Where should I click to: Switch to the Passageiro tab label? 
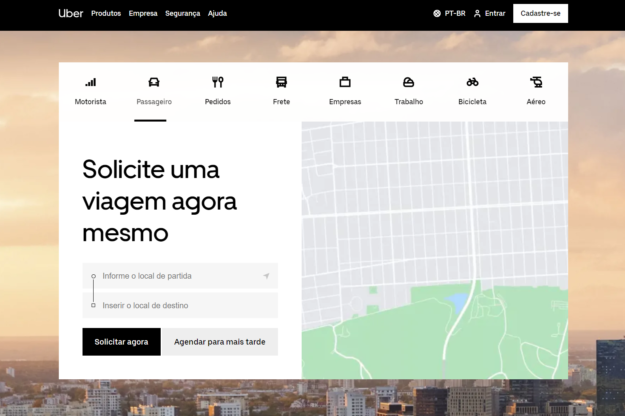tap(154, 102)
